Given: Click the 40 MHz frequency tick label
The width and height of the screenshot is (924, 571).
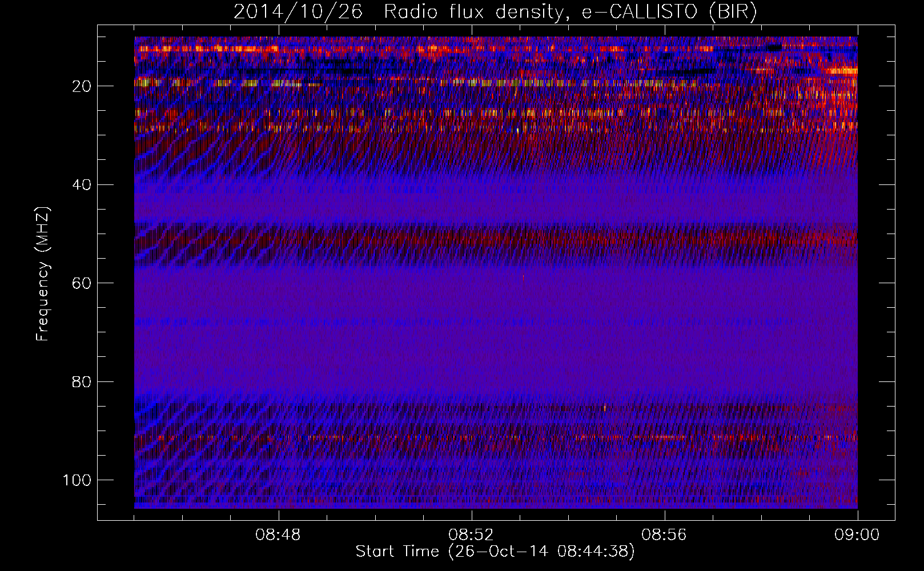Looking at the screenshot, I should (82, 185).
